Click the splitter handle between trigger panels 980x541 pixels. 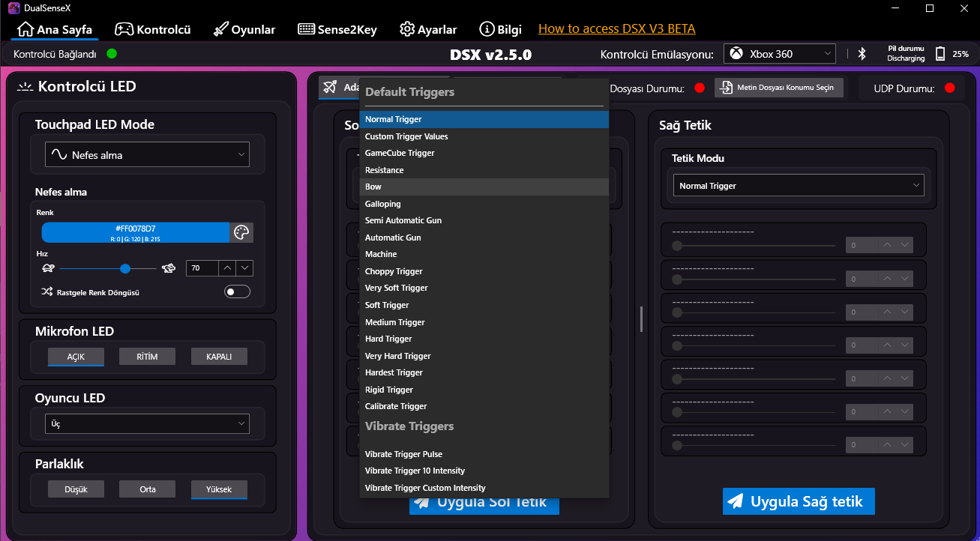[641, 319]
